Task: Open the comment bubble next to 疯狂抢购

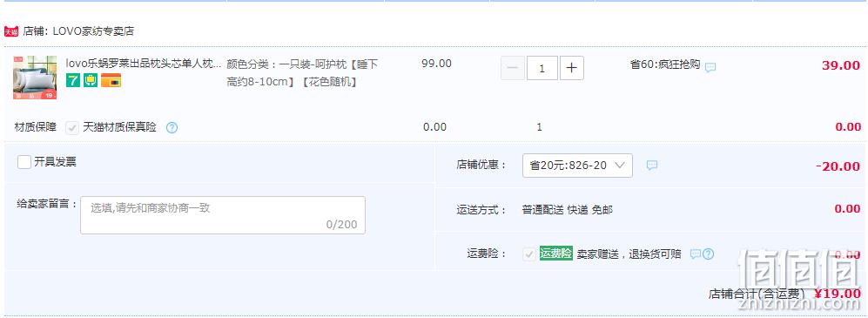Action: (x=710, y=67)
